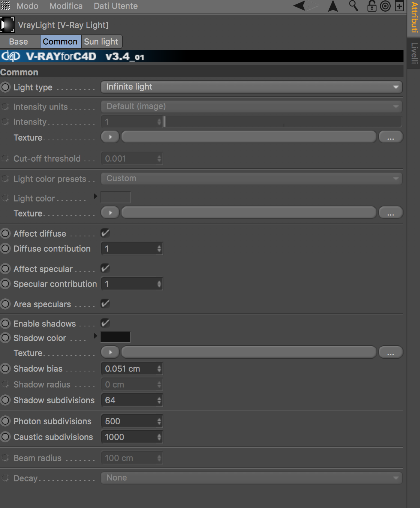Toggle Caustic subdivisions animation circle
The height and width of the screenshot is (508, 420).
pyautogui.click(x=5, y=437)
